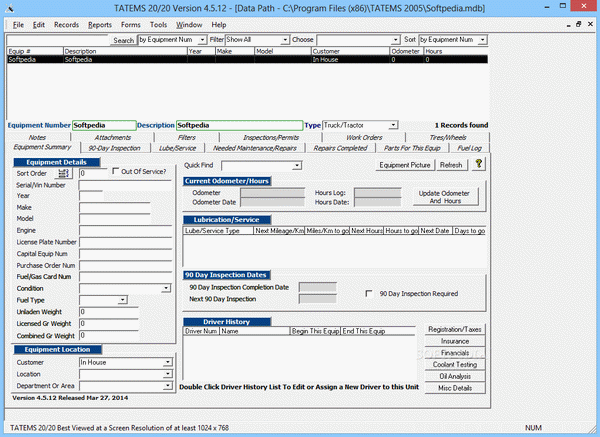Click the License Plate Number field
Image resolution: width=600 pixels, height=437 pixels.
click(126, 242)
